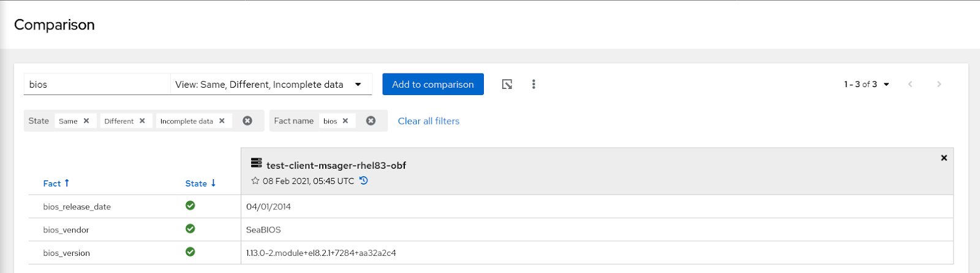Click the Clear all filters link
The height and width of the screenshot is (273, 980).
click(429, 121)
